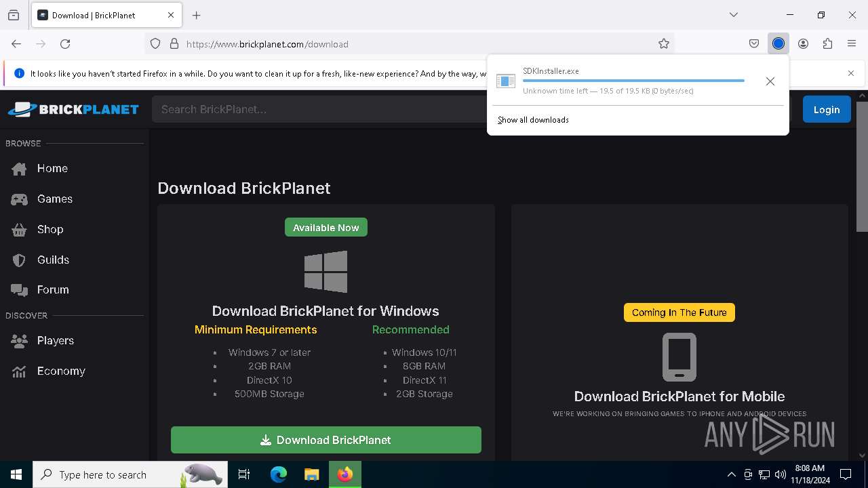
Task: Open Home in the sidebar
Action: point(52,168)
